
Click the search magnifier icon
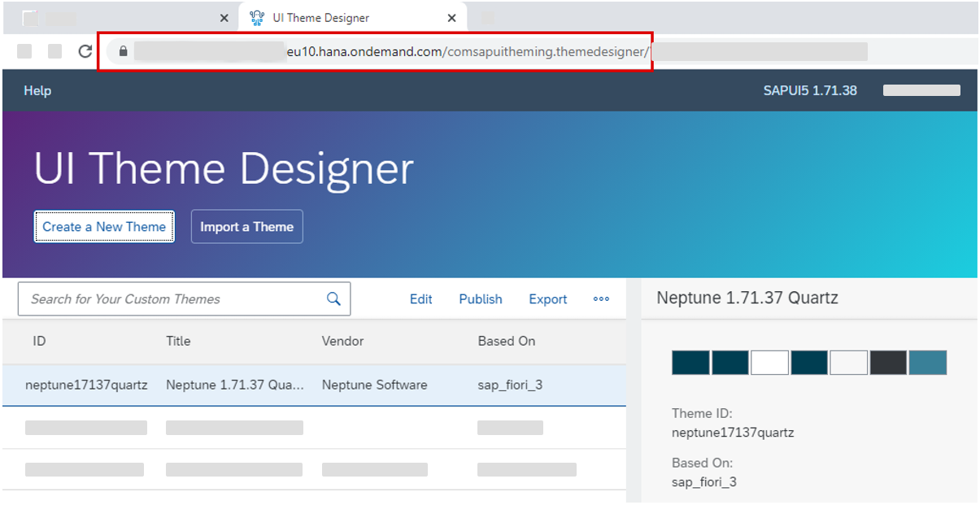[333, 298]
